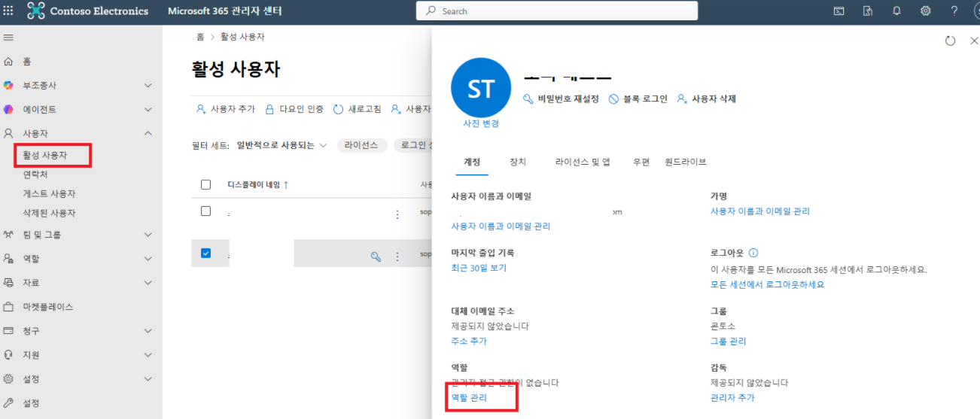This screenshot has width=980, height=419.
Task: Click the ST profile avatar
Action: (x=481, y=88)
